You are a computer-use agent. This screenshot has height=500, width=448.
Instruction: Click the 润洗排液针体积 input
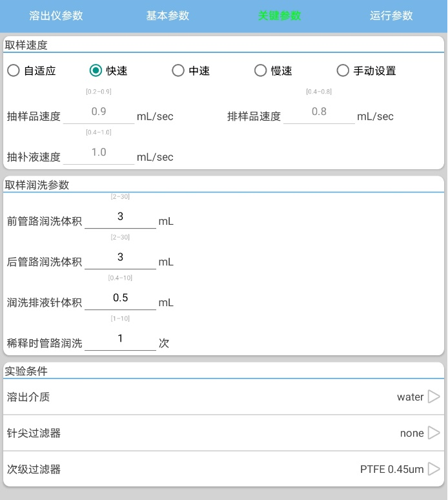tap(120, 298)
